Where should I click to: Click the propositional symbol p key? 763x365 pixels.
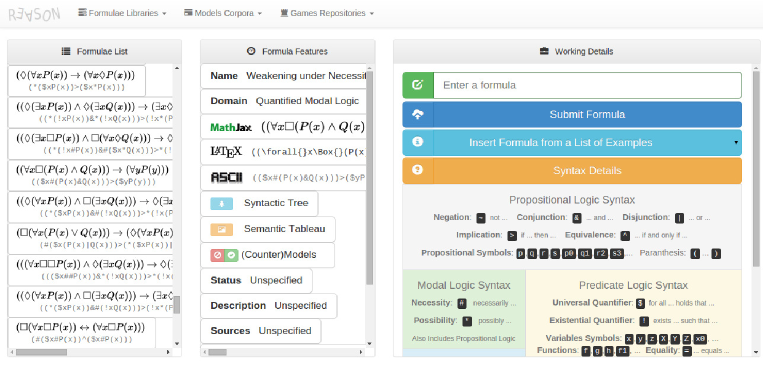521,253
